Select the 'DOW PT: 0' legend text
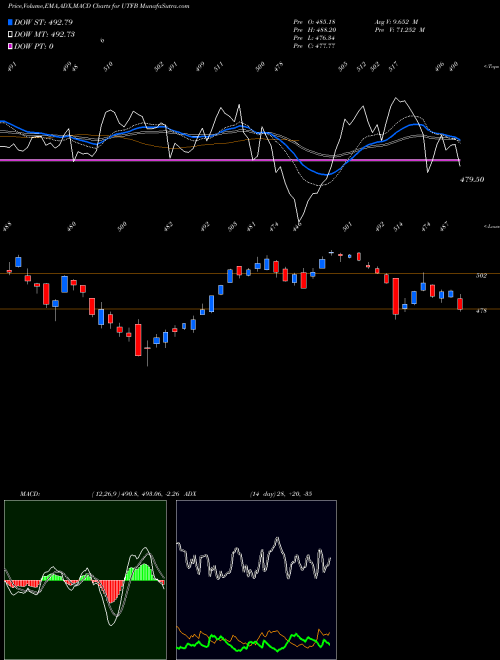The height and width of the screenshot is (660, 500). pyautogui.click(x=34, y=46)
